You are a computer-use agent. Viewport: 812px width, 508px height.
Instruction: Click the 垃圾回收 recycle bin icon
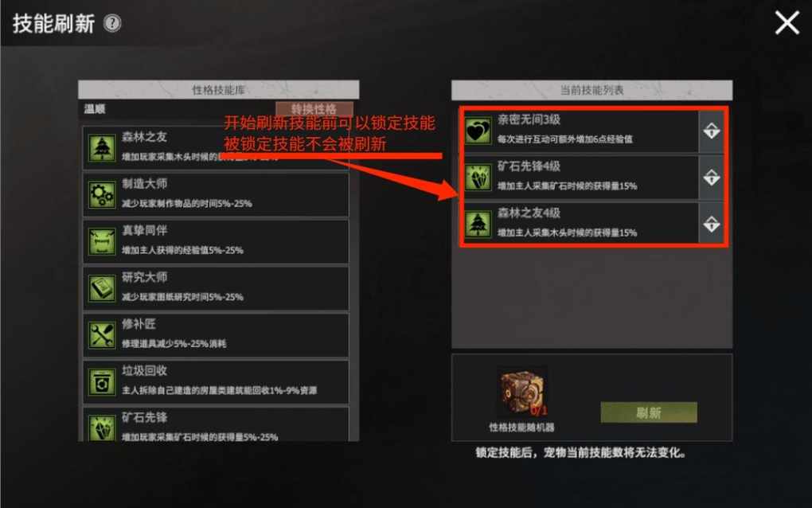point(102,382)
